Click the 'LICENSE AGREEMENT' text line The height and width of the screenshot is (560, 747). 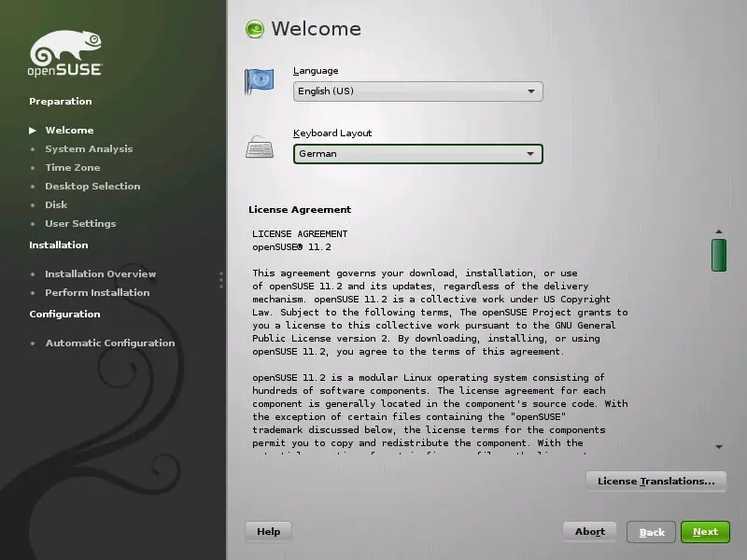300,234
